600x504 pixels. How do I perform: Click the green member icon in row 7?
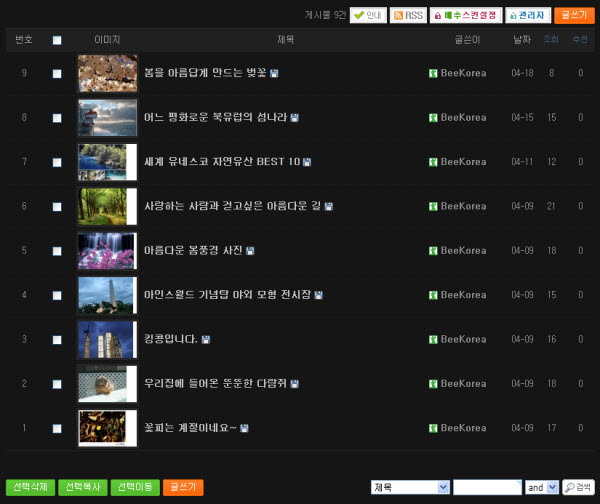(433, 162)
